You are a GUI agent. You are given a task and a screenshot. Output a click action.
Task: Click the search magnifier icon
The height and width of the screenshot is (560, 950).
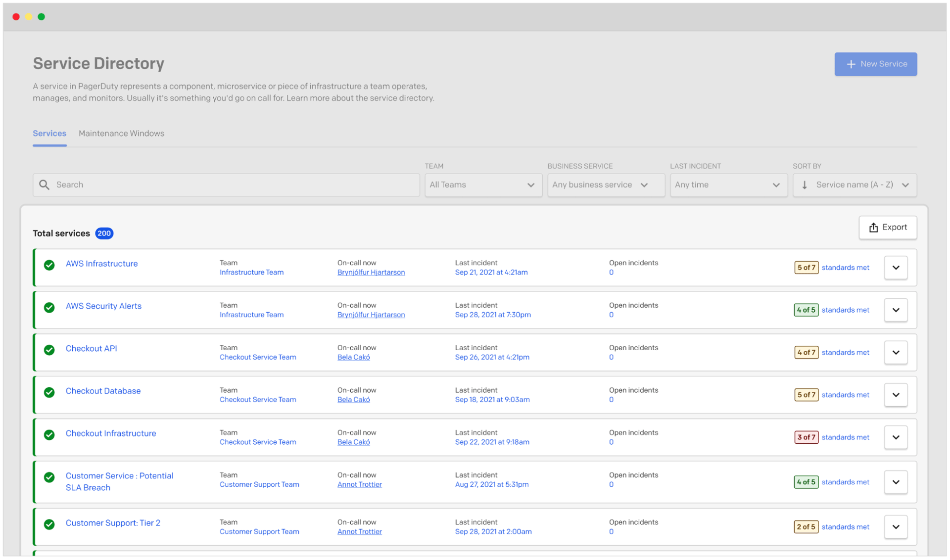point(44,185)
